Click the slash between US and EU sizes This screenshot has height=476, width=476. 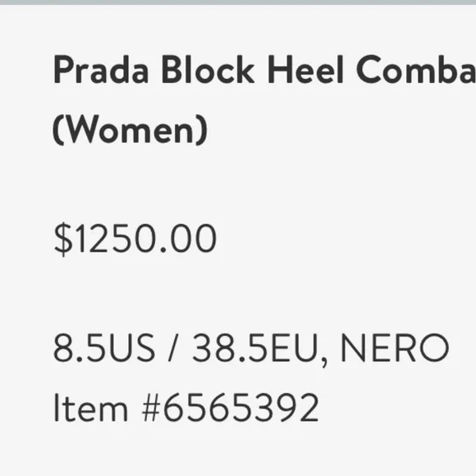tap(172, 348)
